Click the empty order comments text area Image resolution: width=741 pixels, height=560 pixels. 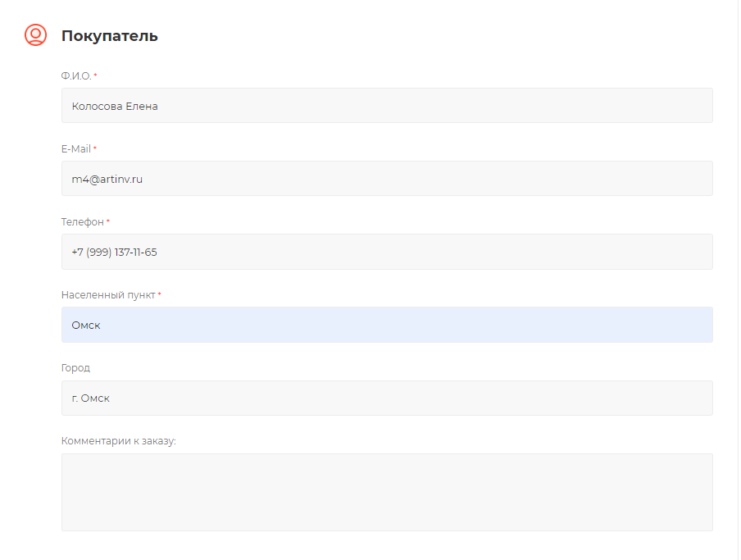(x=387, y=492)
